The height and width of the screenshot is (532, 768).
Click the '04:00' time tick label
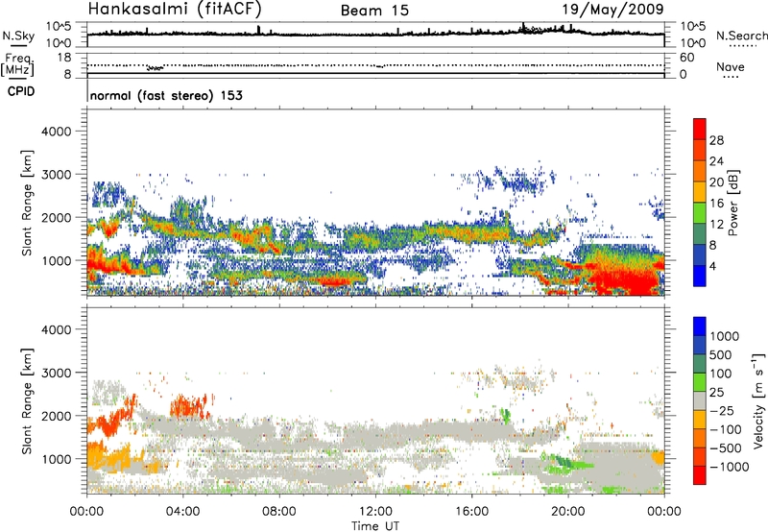[183, 512]
